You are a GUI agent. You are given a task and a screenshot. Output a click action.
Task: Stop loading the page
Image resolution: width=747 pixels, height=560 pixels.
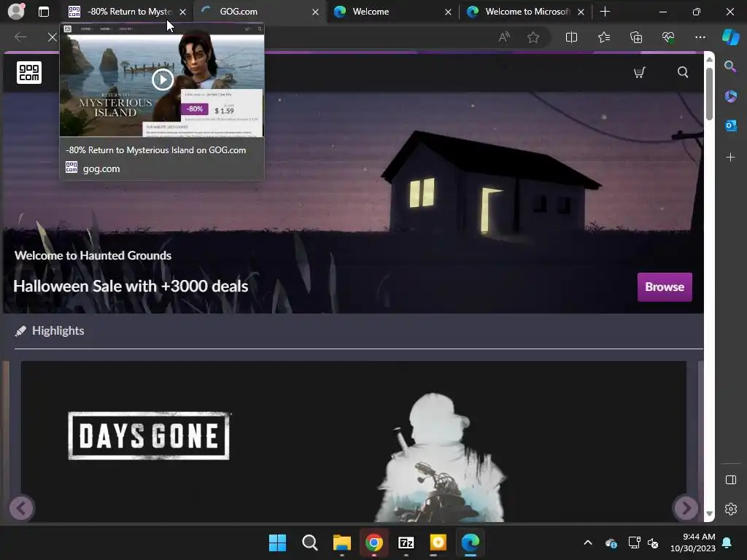(x=53, y=37)
